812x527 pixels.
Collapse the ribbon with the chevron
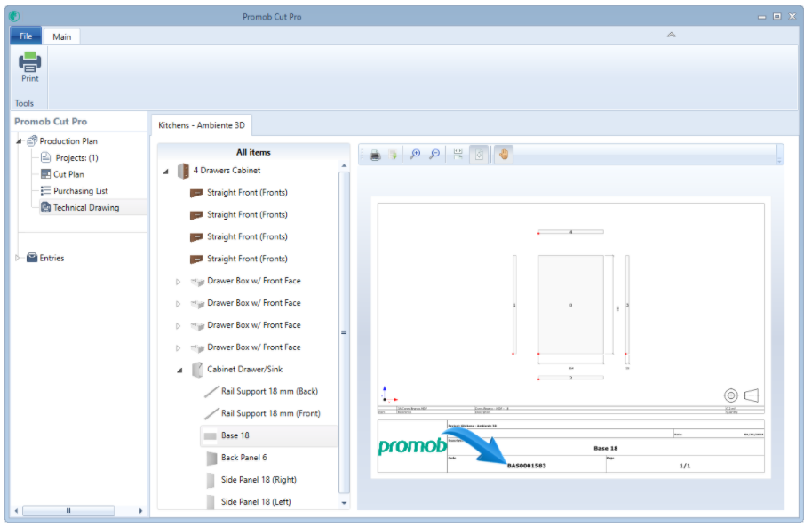pyautogui.click(x=671, y=35)
